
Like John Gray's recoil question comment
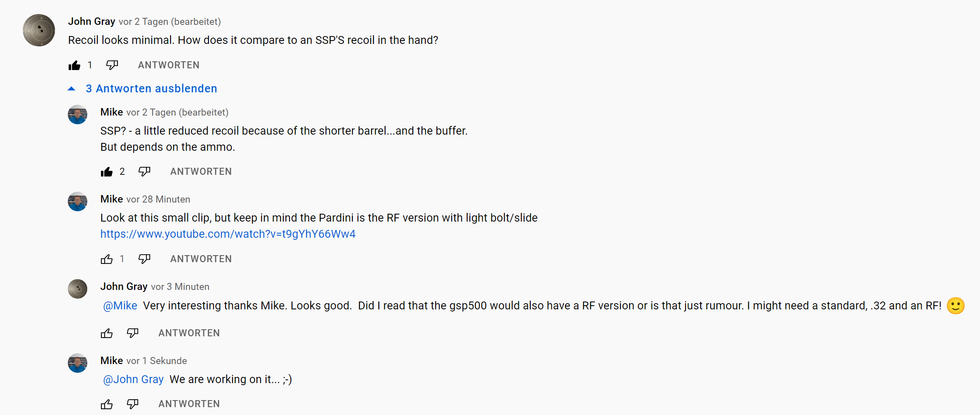tap(74, 65)
